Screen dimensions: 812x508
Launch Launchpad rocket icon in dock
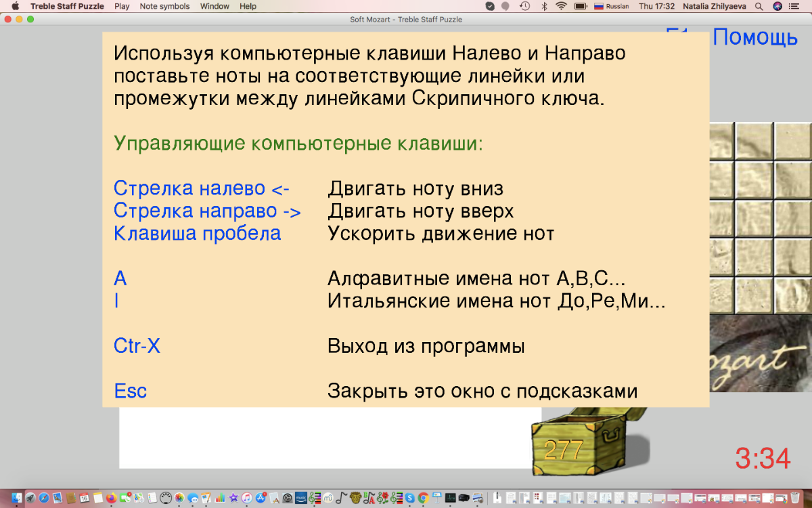point(30,499)
